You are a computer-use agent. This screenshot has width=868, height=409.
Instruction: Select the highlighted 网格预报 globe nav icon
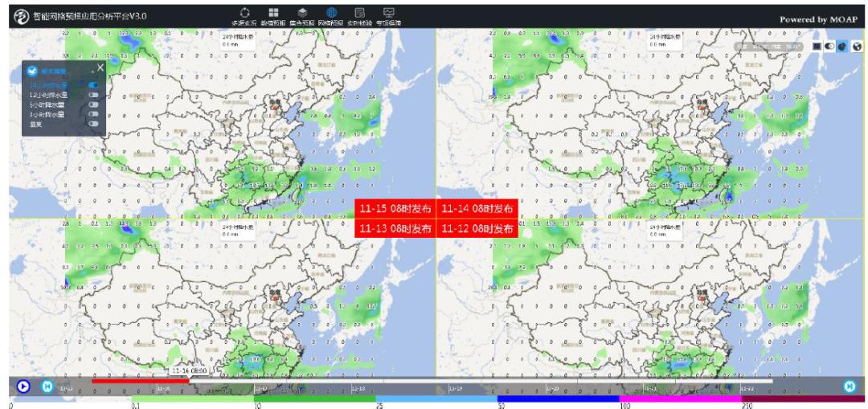[x=331, y=12]
